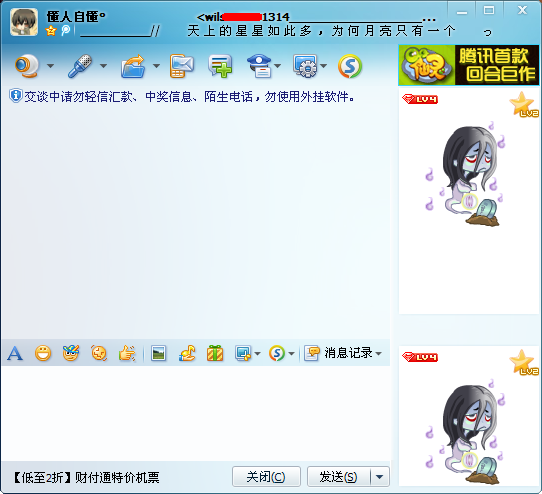Click the send SMS message icon
Viewport: 542px width, 494px height.
pyautogui.click(x=181, y=66)
